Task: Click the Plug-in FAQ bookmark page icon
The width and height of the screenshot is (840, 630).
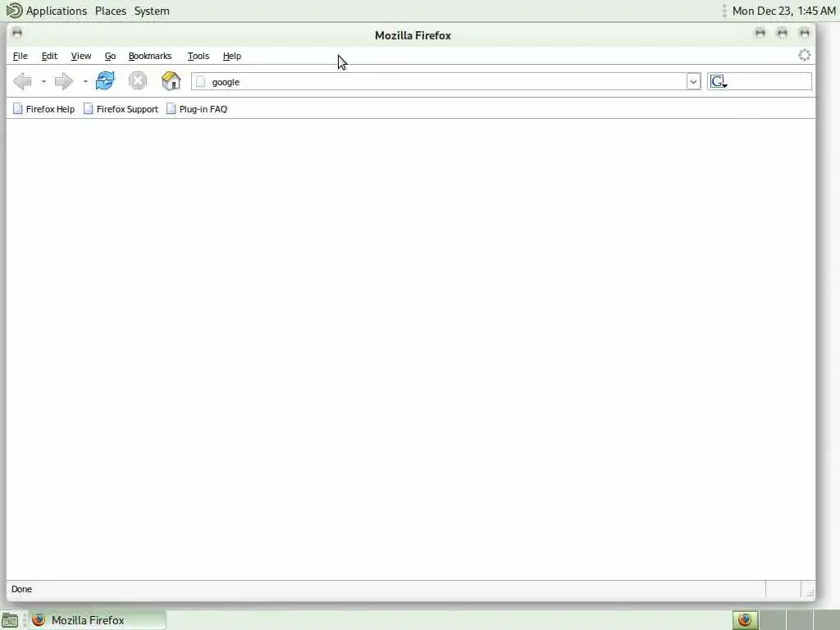Action: [171, 109]
